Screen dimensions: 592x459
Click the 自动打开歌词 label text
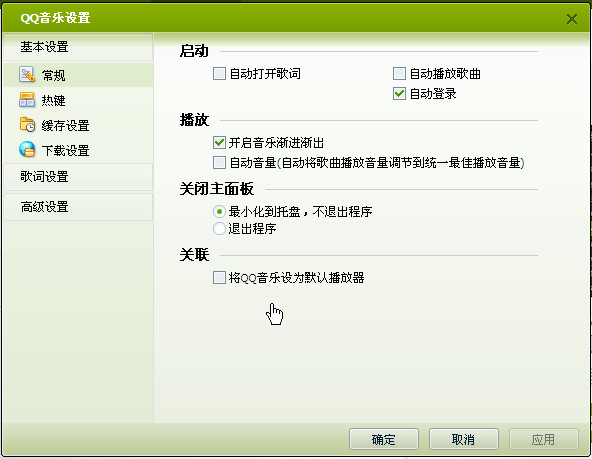pyautogui.click(x=265, y=74)
